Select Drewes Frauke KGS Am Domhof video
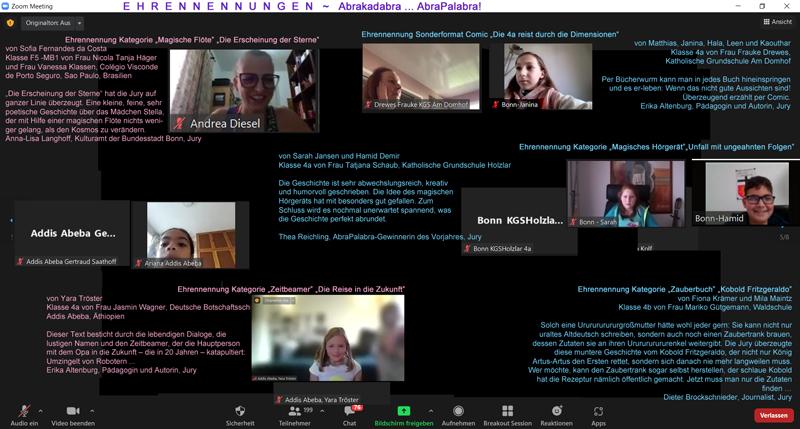800x429 pixels. tap(421, 77)
